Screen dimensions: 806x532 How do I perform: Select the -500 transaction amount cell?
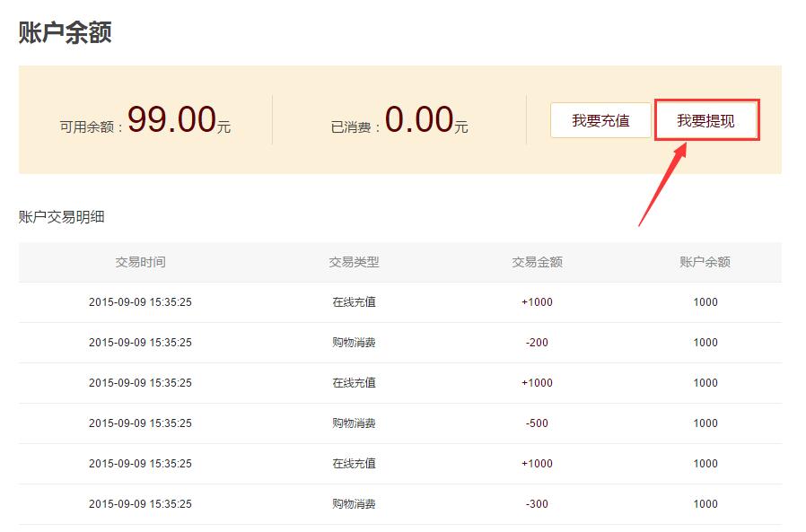tap(537, 423)
